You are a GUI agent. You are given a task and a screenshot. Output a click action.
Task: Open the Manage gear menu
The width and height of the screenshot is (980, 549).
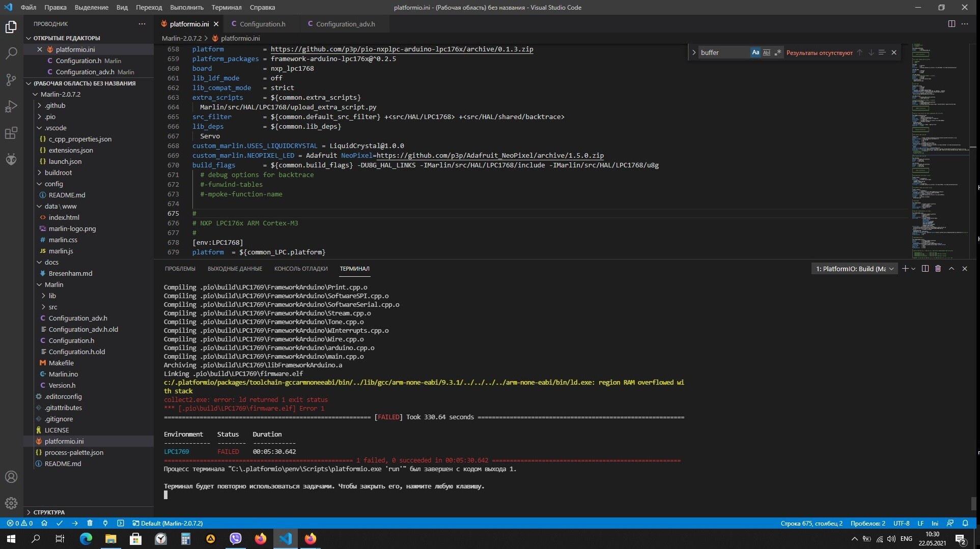click(x=11, y=503)
